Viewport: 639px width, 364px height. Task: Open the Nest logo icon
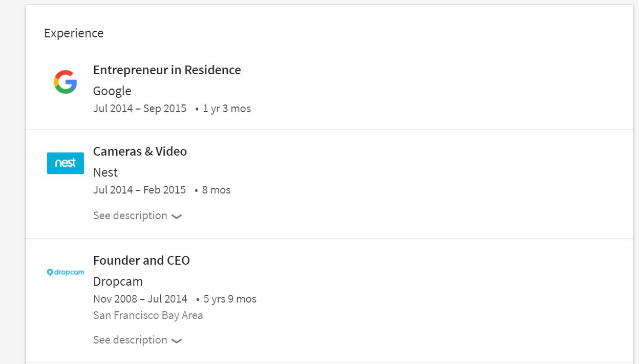tap(66, 163)
